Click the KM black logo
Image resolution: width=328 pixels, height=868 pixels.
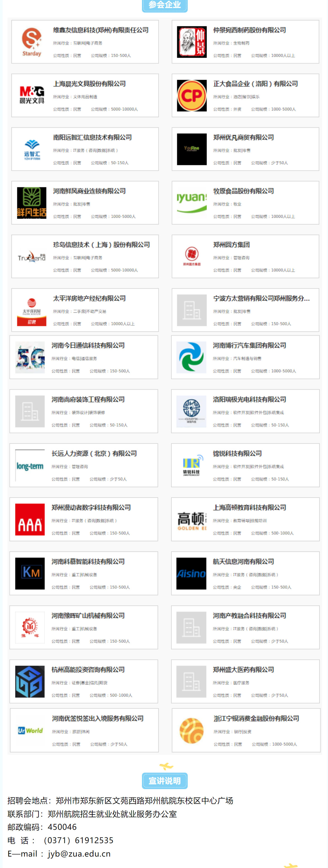point(30,574)
